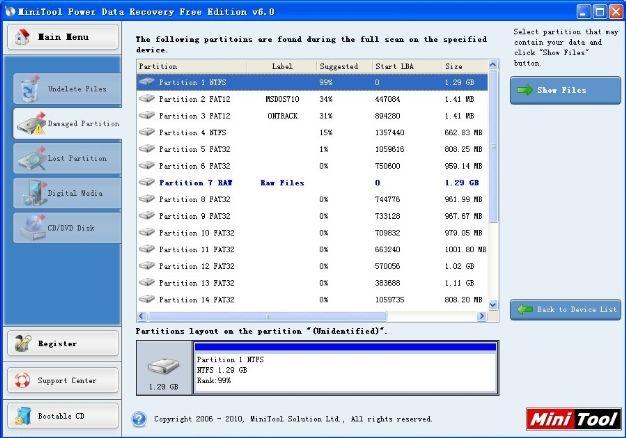The height and width of the screenshot is (438, 626).
Task: Click the drive icon of Partition 9 FAT32
Action: point(147,216)
